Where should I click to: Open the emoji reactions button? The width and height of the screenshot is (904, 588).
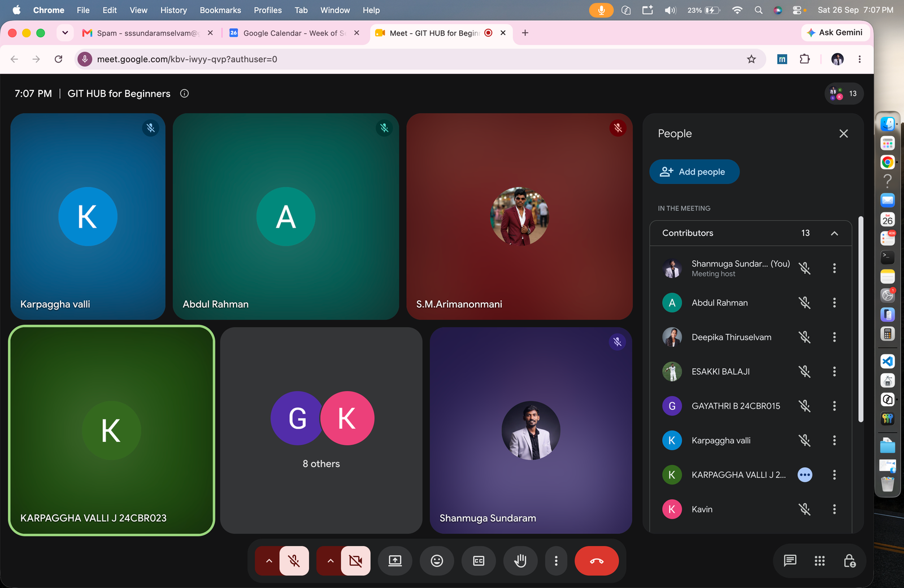[437, 561]
